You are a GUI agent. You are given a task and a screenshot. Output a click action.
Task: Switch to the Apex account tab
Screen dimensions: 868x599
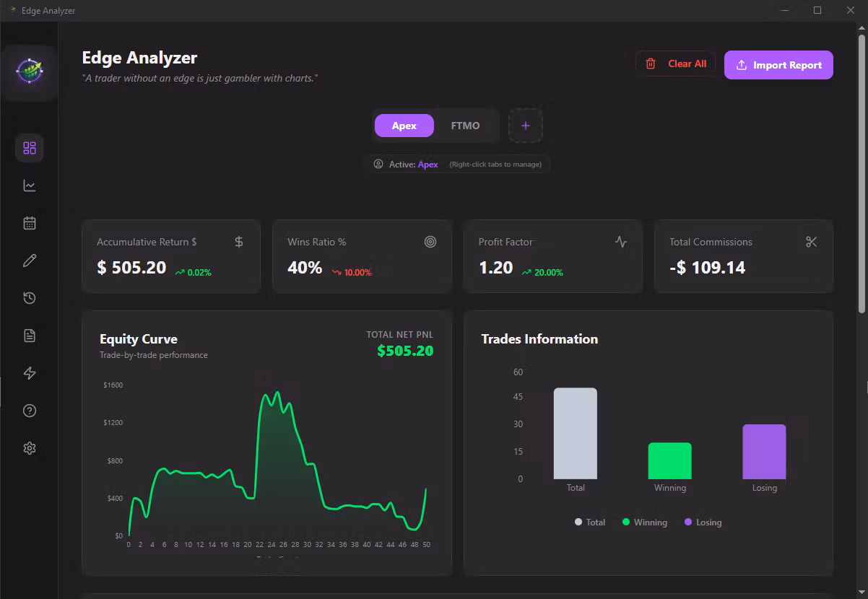(x=404, y=126)
